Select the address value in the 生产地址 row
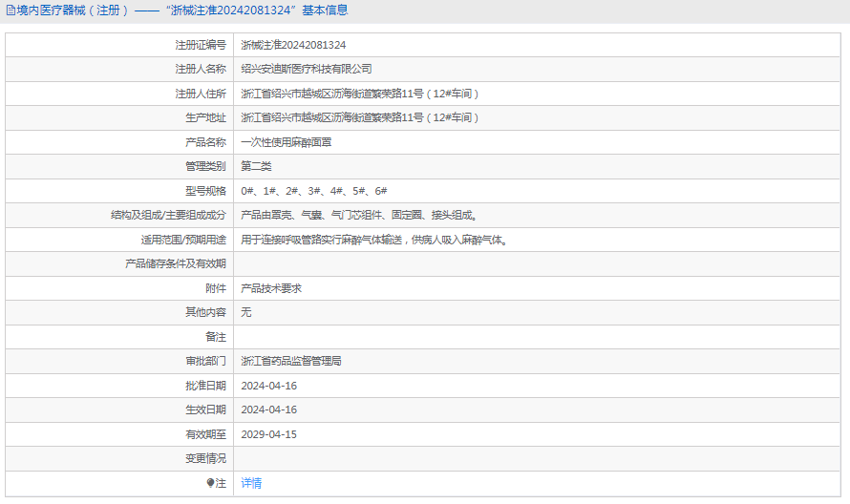 point(360,117)
